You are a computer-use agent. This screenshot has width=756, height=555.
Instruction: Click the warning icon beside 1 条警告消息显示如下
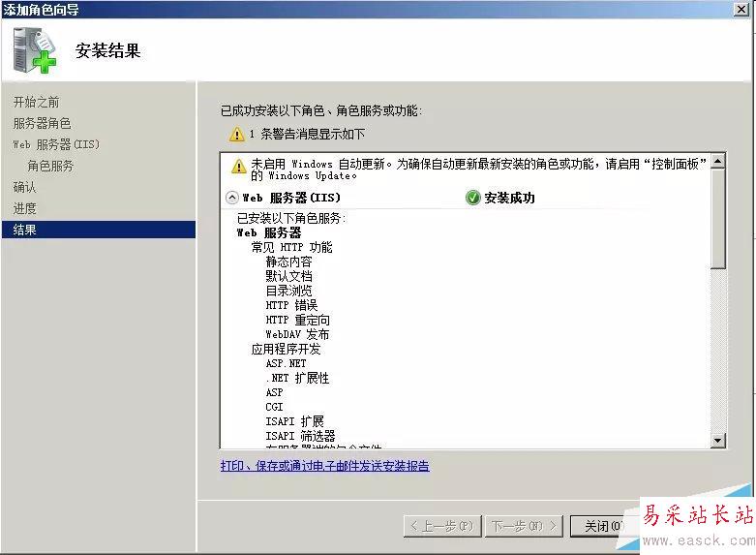pos(237,135)
